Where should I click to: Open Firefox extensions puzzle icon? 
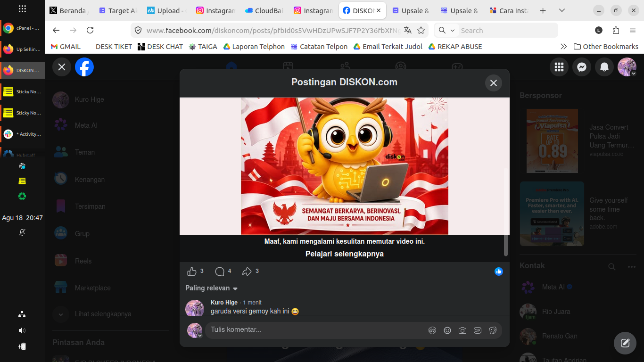coord(616,30)
